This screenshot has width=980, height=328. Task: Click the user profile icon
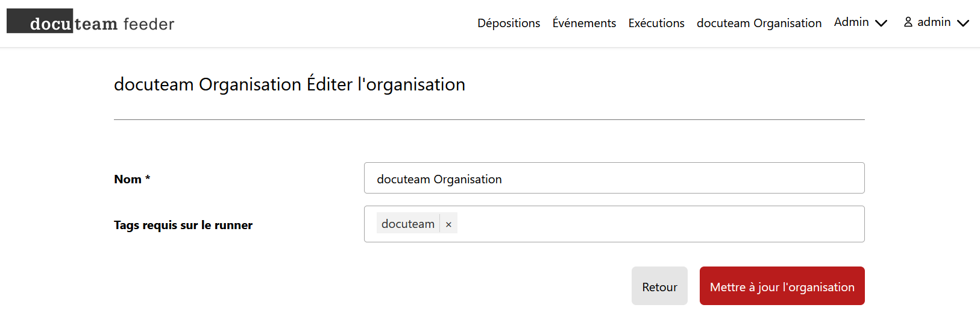(908, 22)
